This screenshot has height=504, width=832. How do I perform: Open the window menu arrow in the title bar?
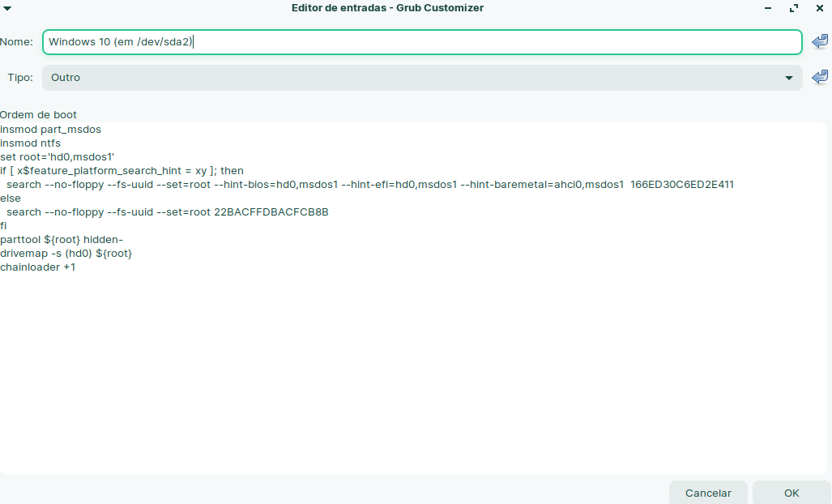(x=7, y=8)
